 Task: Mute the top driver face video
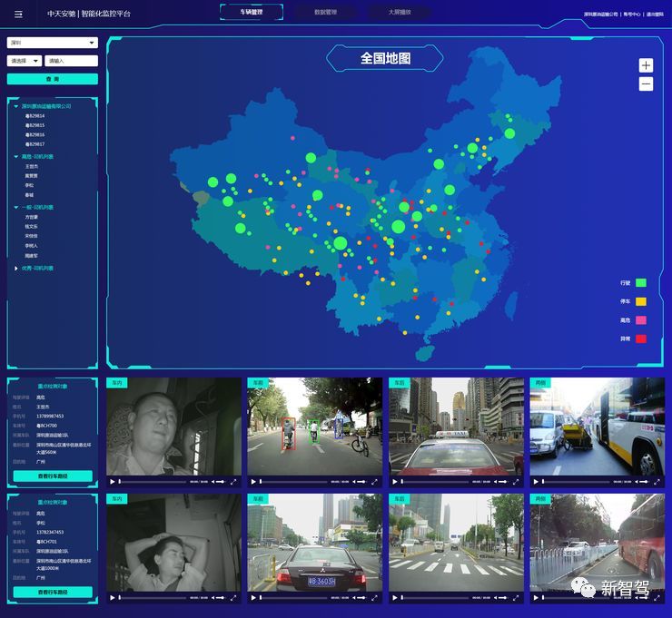pyautogui.click(x=213, y=482)
